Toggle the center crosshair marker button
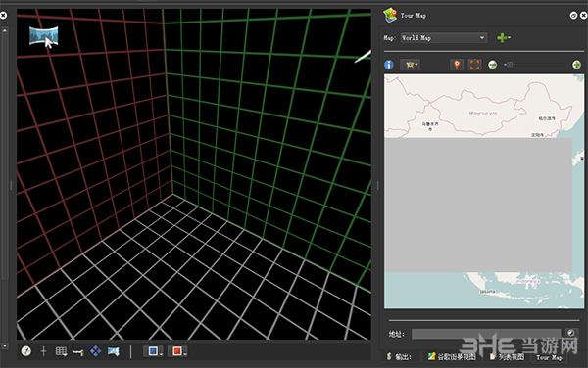This screenshot has width=588, height=368. 43,351
